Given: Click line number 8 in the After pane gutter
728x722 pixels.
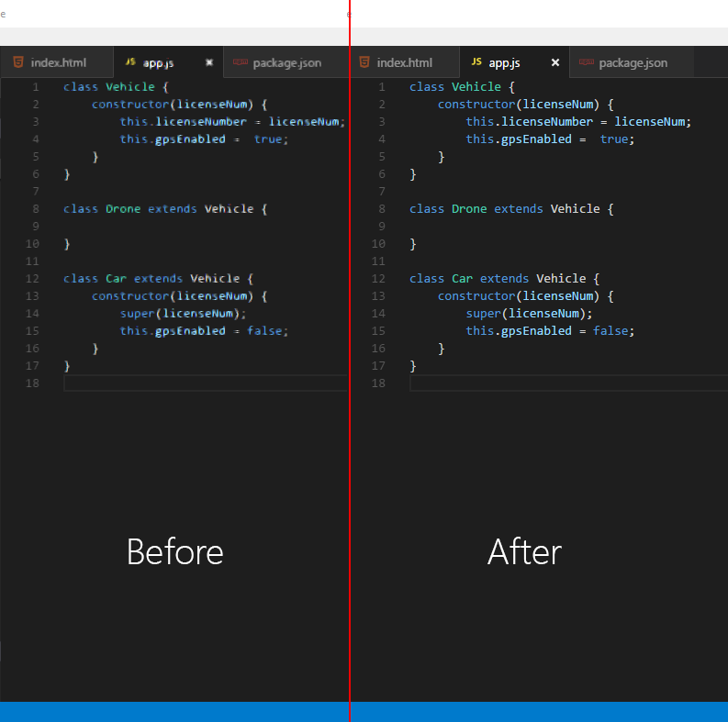Looking at the screenshot, I should [x=382, y=209].
